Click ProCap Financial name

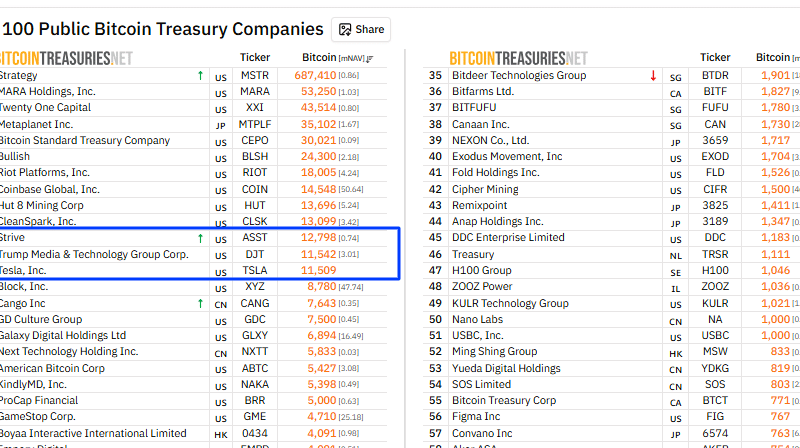click(39, 401)
